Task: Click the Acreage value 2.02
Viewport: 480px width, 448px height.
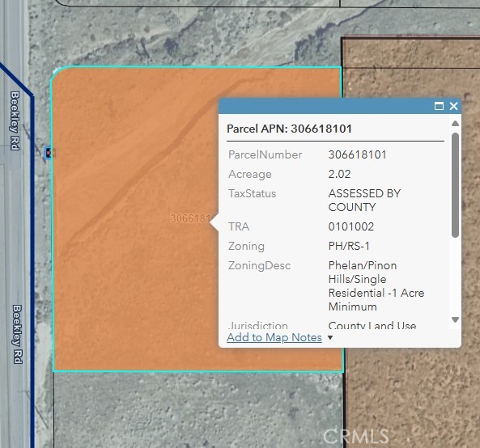Action: click(x=339, y=174)
